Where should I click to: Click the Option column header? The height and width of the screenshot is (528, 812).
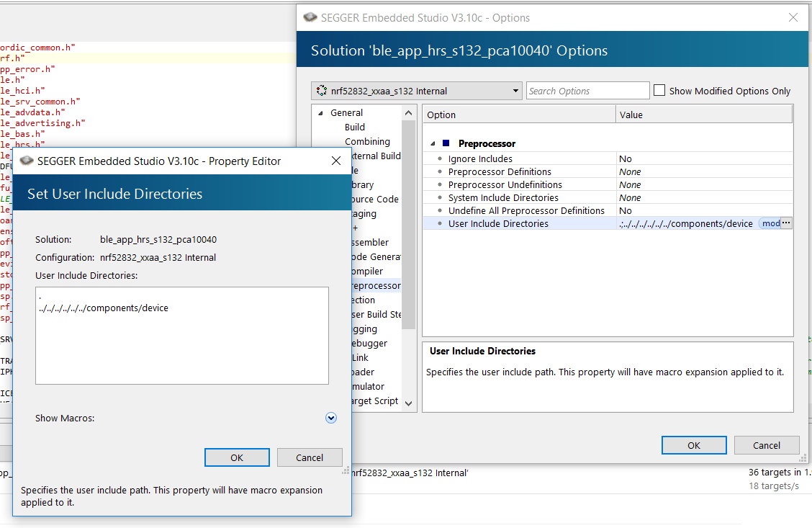click(520, 115)
